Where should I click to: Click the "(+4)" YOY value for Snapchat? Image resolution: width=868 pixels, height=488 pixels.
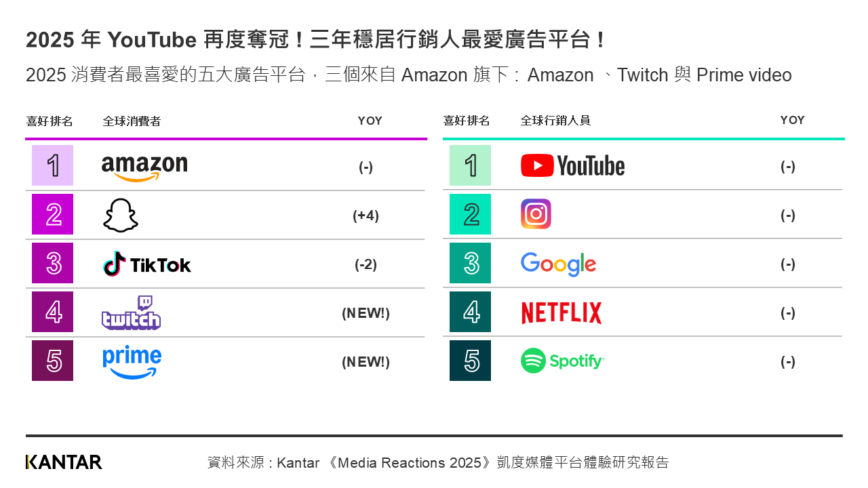(366, 216)
